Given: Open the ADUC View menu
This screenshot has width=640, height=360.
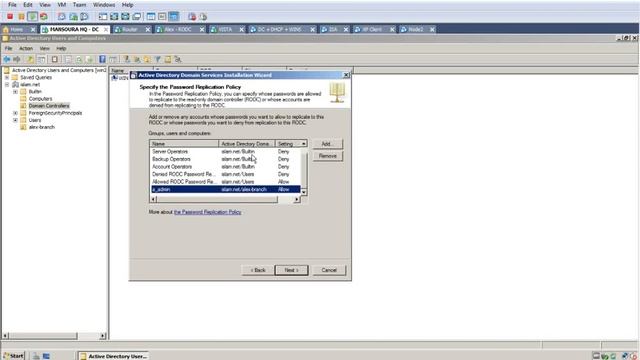Looking at the screenshot, I should pyautogui.click(x=44, y=49).
